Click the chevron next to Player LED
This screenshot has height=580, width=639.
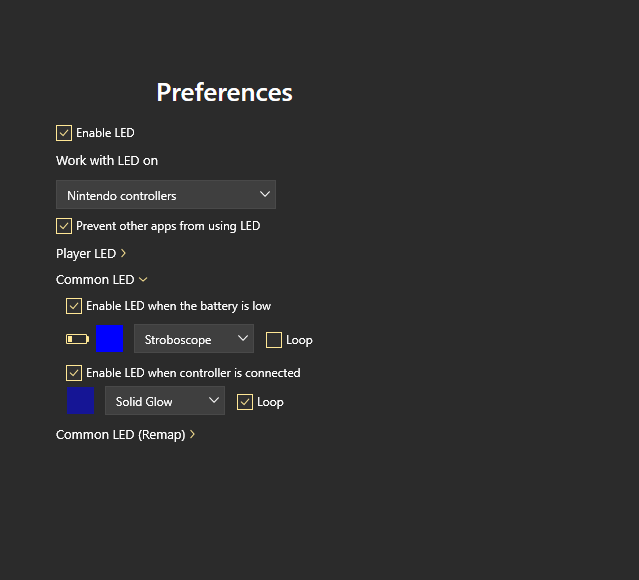[123, 254]
